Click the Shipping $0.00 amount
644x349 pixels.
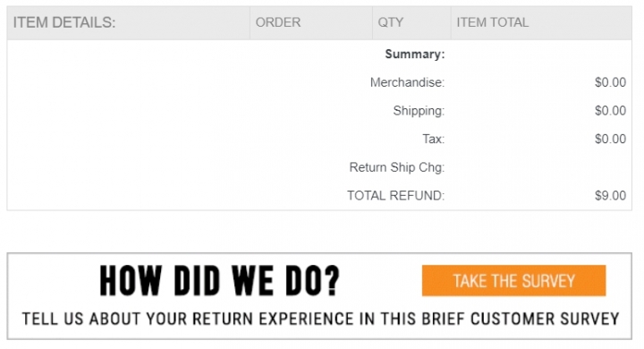(610, 111)
